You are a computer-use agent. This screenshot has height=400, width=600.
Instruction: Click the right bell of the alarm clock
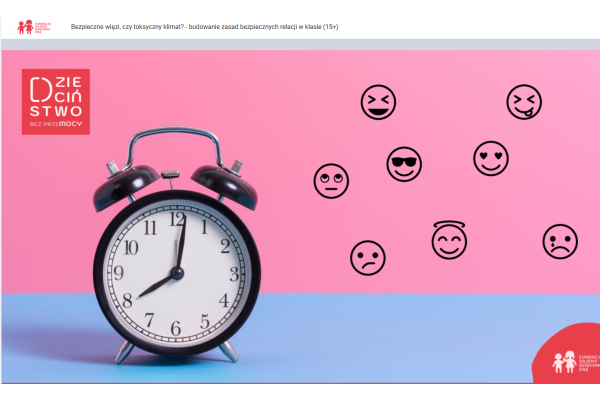[x=226, y=180]
